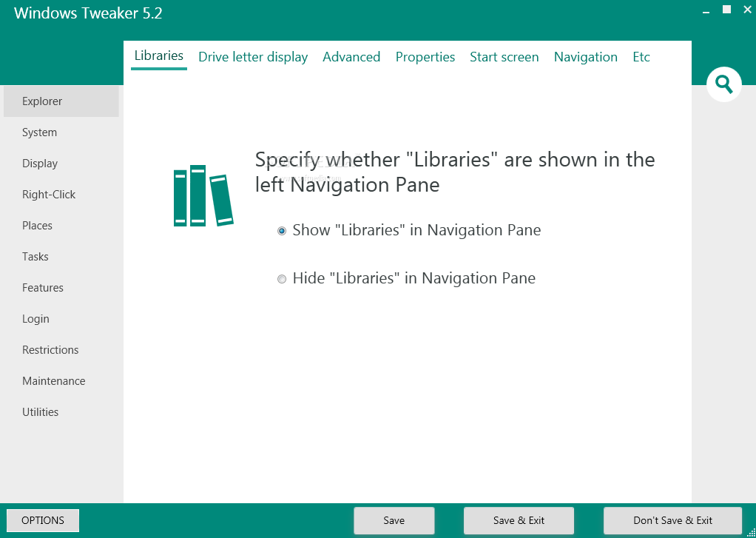
Task: Click Don't Save & Exit
Action: 672,520
